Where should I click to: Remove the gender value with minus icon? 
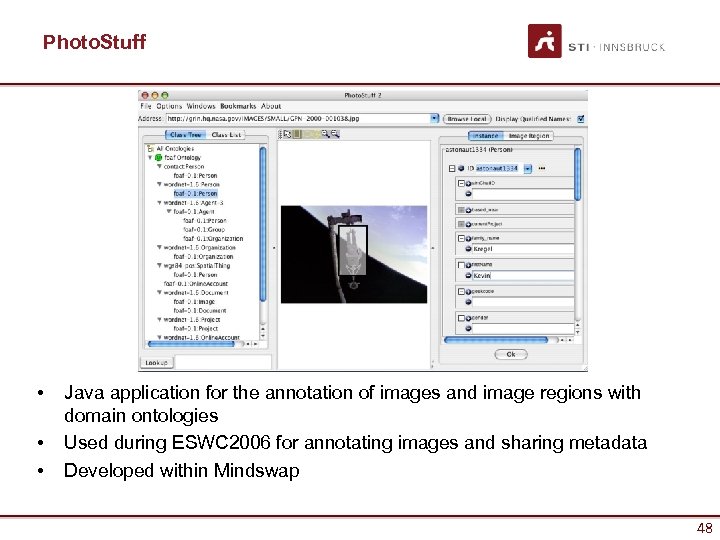click(468, 328)
